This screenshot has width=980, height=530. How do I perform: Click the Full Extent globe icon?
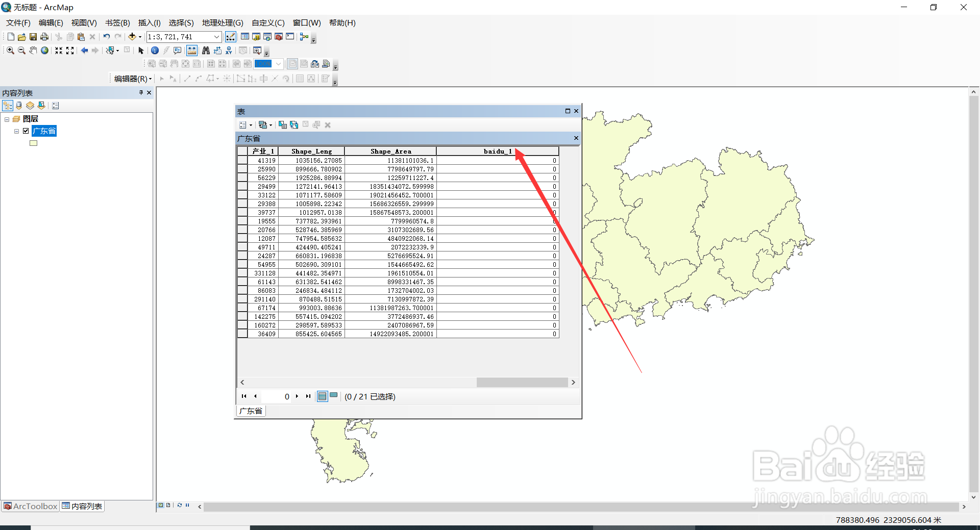44,51
